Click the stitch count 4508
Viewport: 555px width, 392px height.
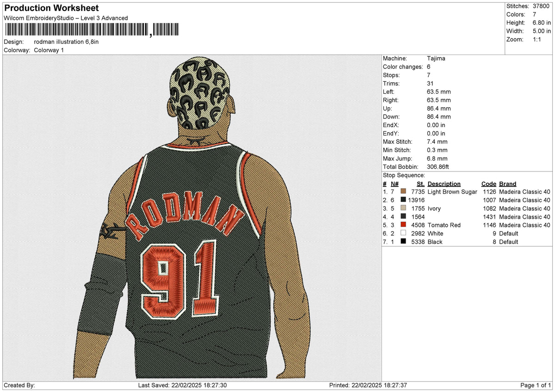(418, 225)
